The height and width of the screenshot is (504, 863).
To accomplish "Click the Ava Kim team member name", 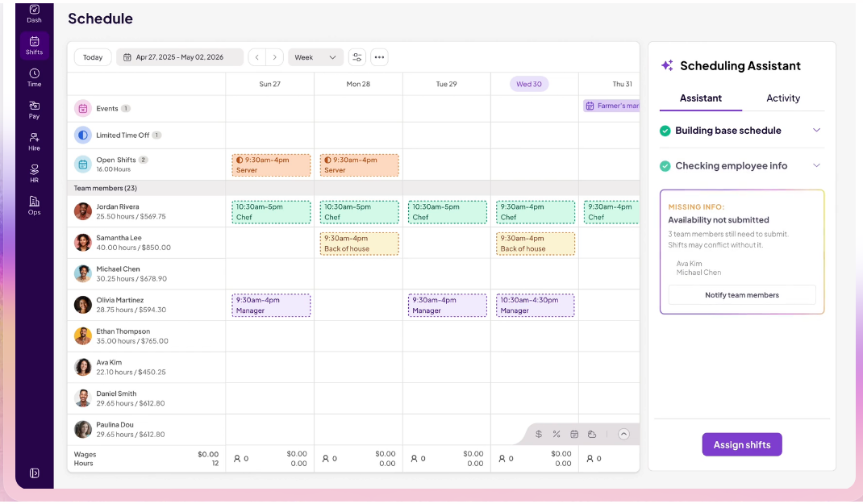I will [109, 363].
